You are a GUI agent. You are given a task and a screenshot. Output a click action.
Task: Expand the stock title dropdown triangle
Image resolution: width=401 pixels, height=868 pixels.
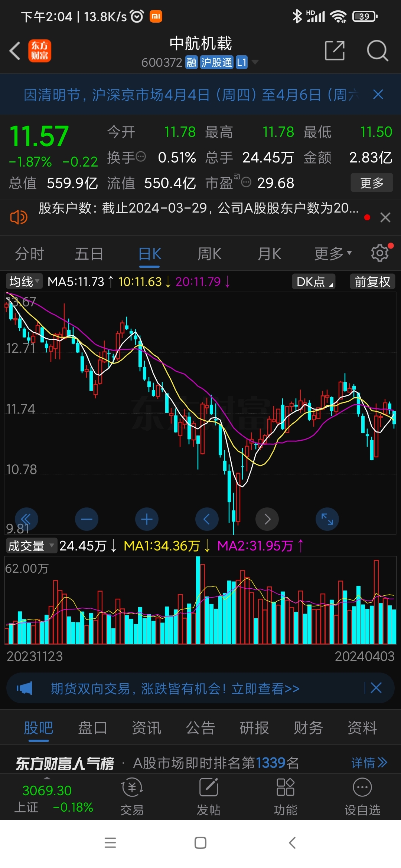[x=255, y=62]
